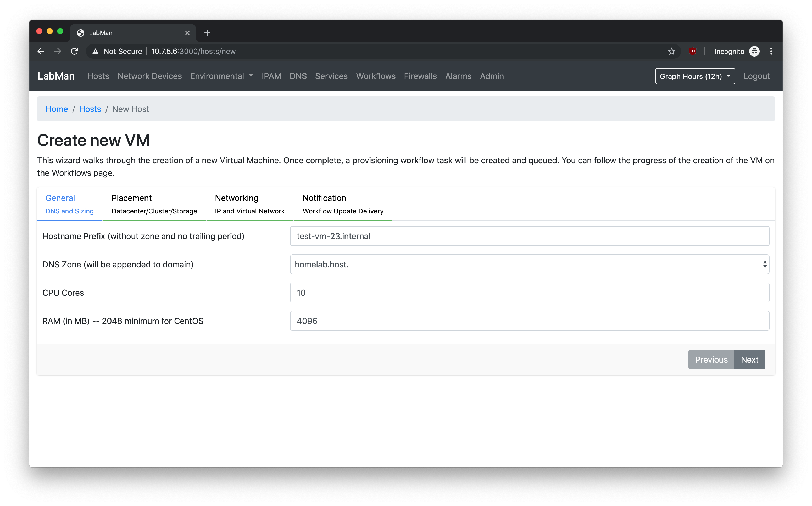Bookmark page using star icon
This screenshot has width=812, height=506.
(671, 51)
